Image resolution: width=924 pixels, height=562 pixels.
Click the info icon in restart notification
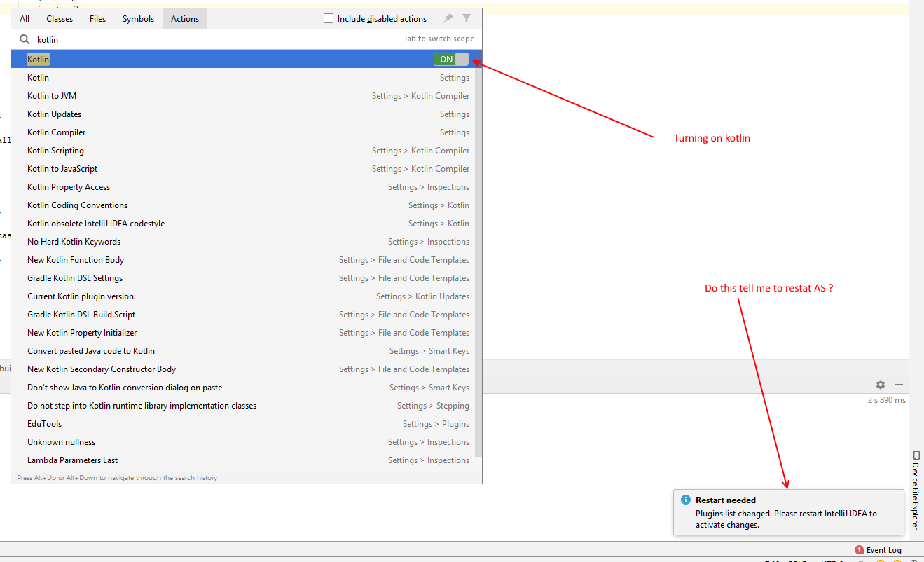(x=686, y=500)
